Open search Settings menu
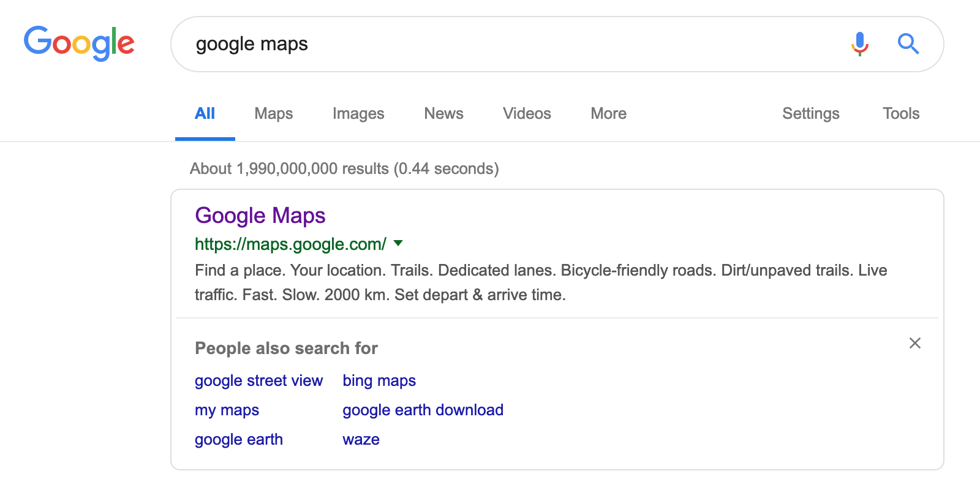The image size is (980, 490). click(811, 113)
